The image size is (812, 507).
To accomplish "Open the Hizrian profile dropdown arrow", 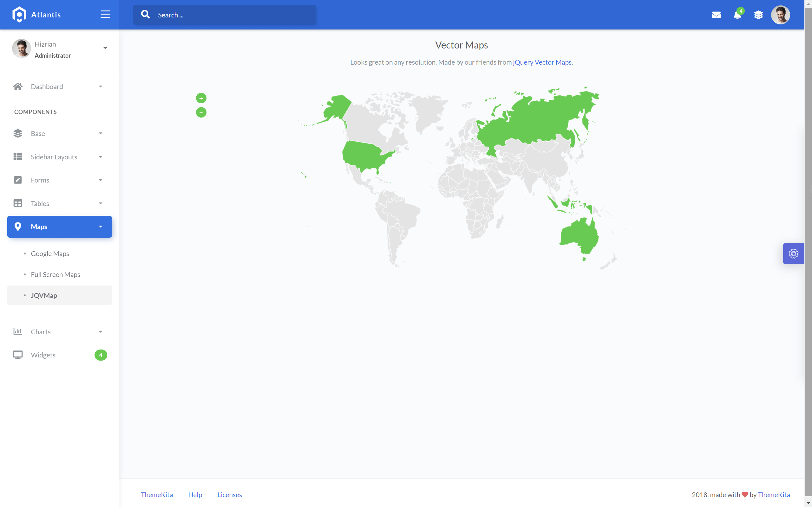I will tap(105, 48).
